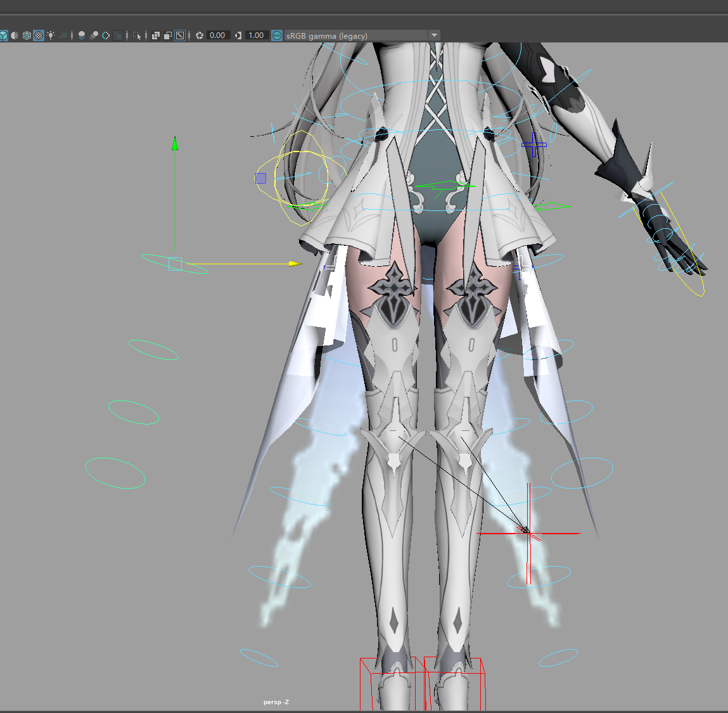This screenshot has height=713, width=728.
Task: Click dropdown arrow next to sRGB gamma
Action: click(434, 35)
